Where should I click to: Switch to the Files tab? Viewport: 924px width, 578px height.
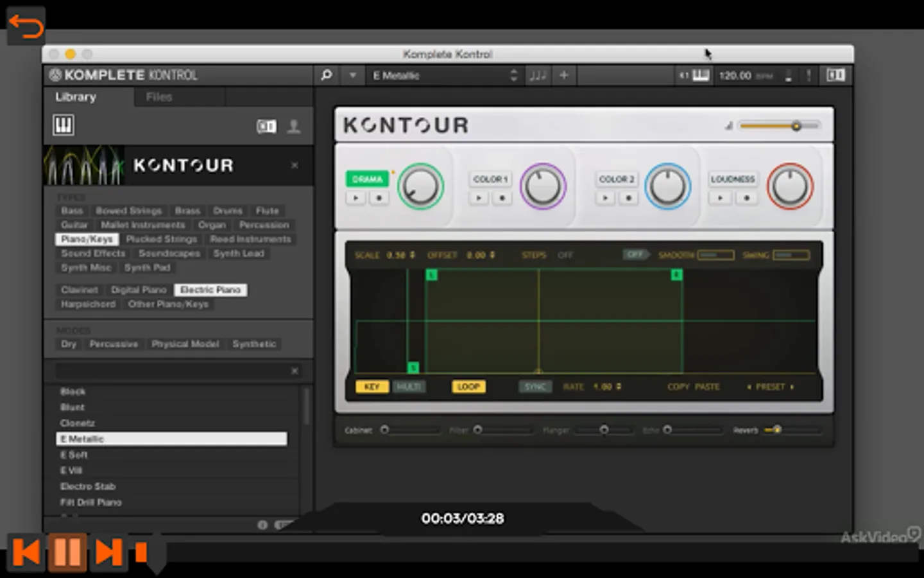coord(159,97)
